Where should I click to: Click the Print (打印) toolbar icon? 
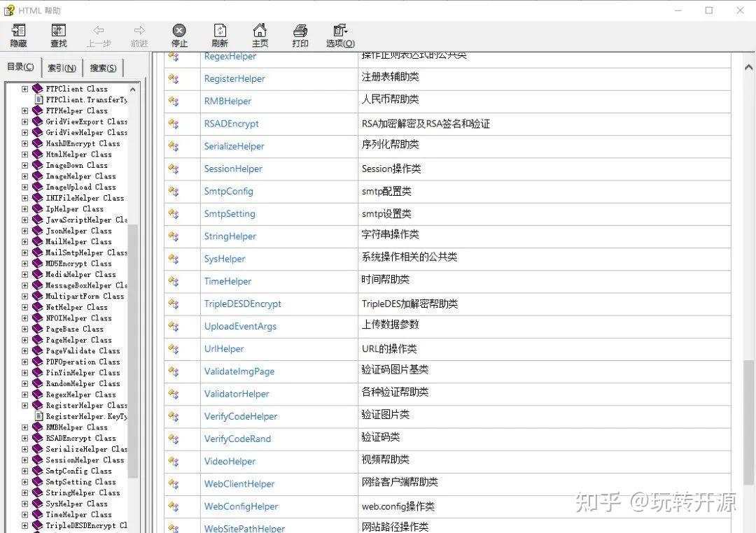click(300, 31)
